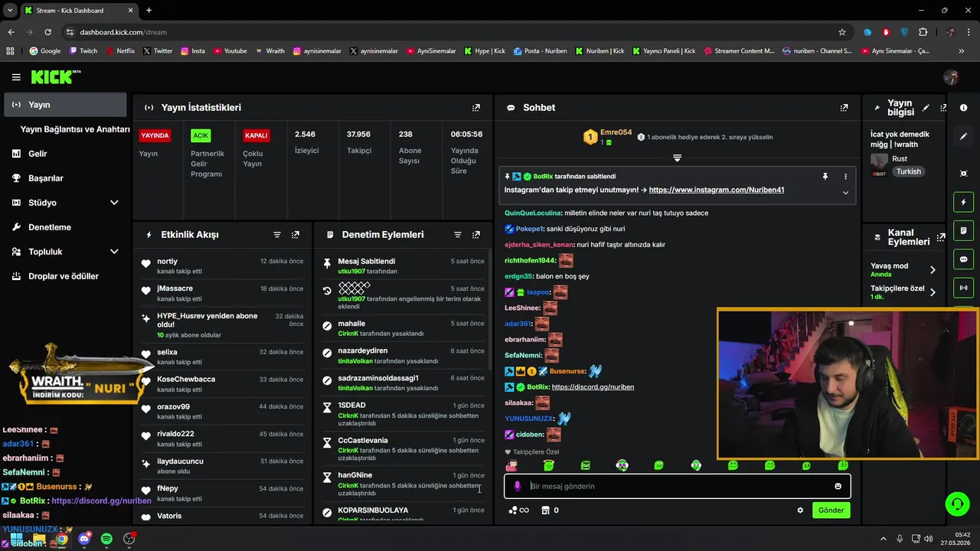Image resolution: width=980 pixels, height=551 pixels.
Task: Toggle the document moderation log widget
Action: [x=964, y=230]
